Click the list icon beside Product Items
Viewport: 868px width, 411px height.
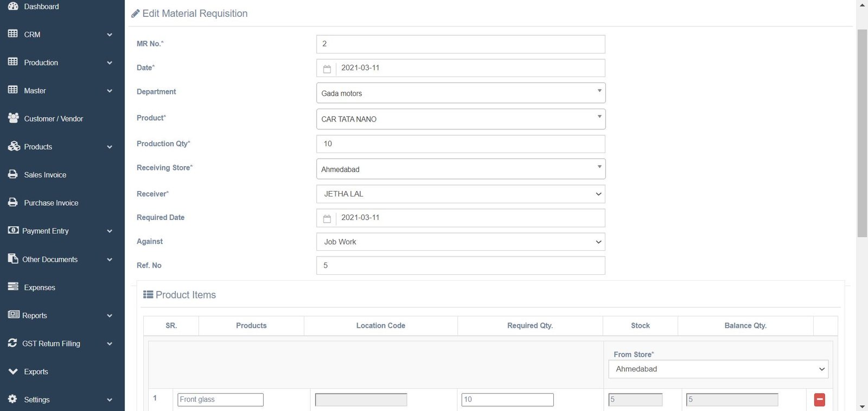(148, 295)
